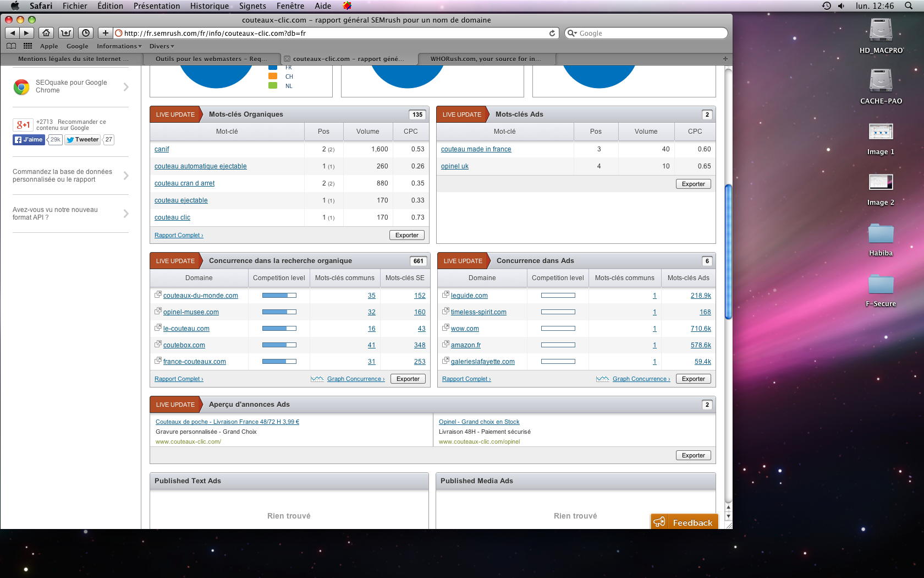Image resolution: width=924 pixels, height=578 pixels.
Task: Switch to the WHORush.com tab
Action: pos(486,59)
